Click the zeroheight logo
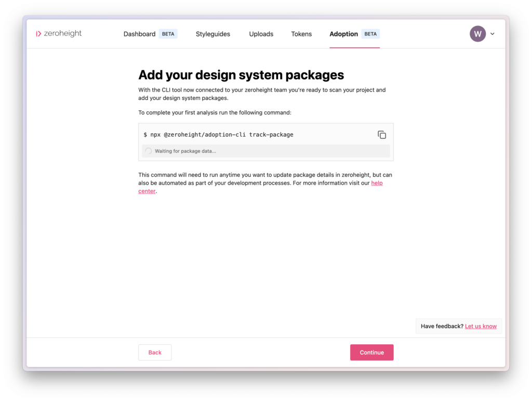This screenshot has height=401, width=532. click(x=59, y=34)
